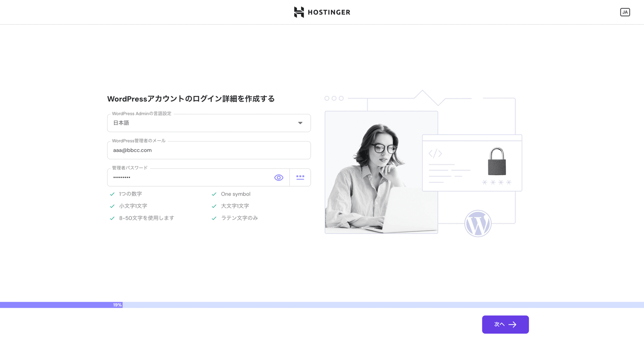Click the padlock icon in the illustration
The height and width of the screenshot is (339, 644).
point(497,161)
